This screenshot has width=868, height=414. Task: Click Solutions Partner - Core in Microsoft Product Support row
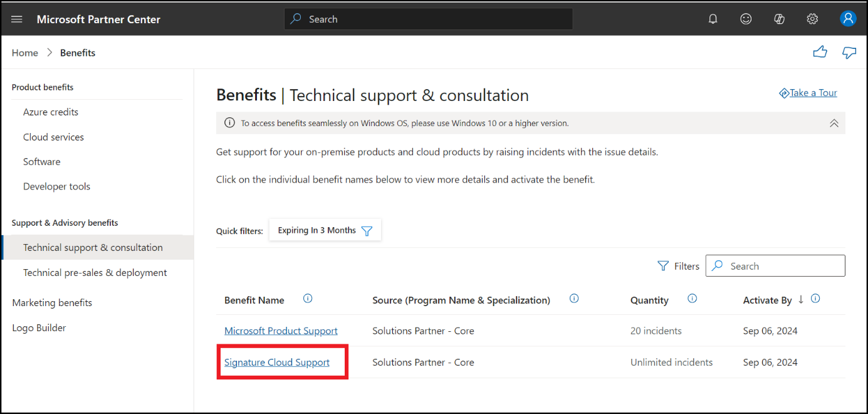pos(423,331)
